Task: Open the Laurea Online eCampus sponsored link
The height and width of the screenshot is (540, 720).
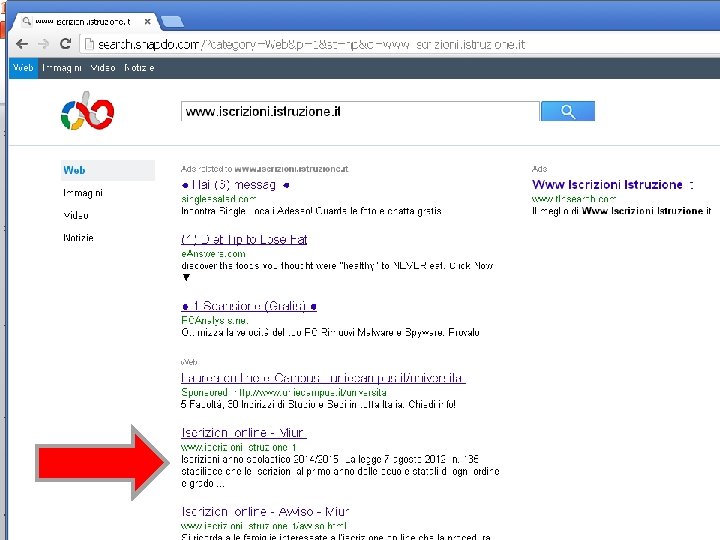Action: [x=323, y=378]
